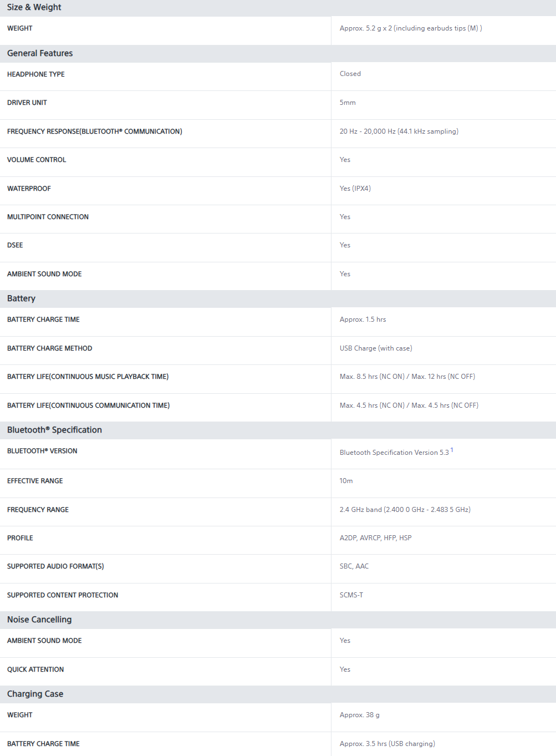
Task: Select the BATTERY LIFE(CONTINUOUS MUSIC PLAYBACK TIME) label
Action: point(88,377)
